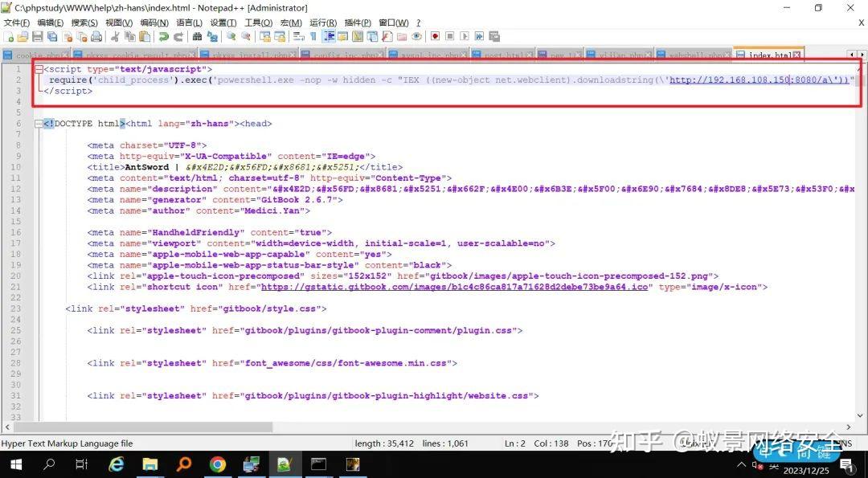The image size is (868, 478).
Task: Undo with the green arrow icon
Action: tap(164, 36)
